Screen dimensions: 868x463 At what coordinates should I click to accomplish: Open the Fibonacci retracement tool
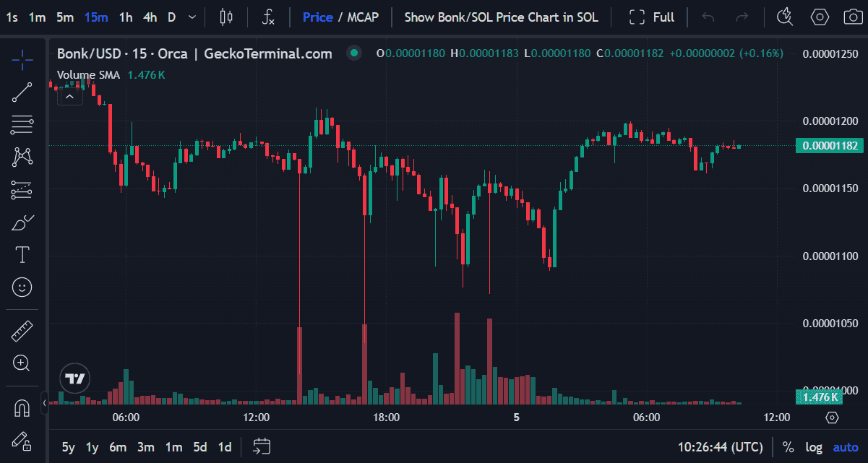coord(22,126)
